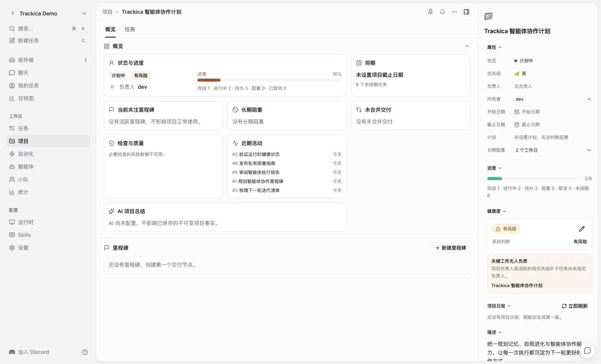Create a new milestone with 新建里程碑
Image resolution: width=601 pixels, height=364 pixels.
(450, 248)
